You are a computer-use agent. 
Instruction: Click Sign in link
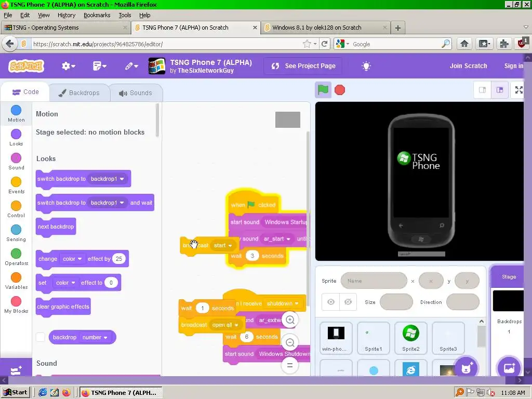click(514, 66)
